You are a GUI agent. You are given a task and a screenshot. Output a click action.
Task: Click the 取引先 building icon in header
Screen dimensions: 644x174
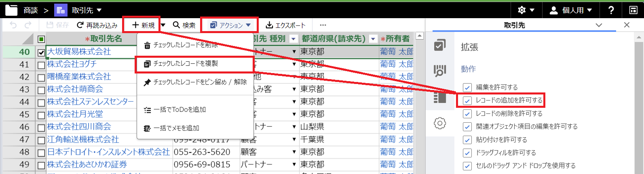[61, 10]
